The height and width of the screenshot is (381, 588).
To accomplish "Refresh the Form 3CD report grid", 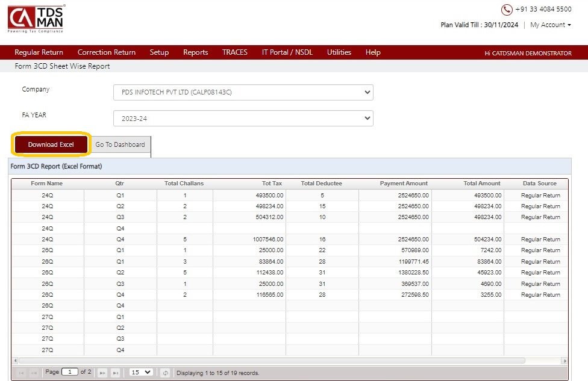I will [x=165, y=373].
